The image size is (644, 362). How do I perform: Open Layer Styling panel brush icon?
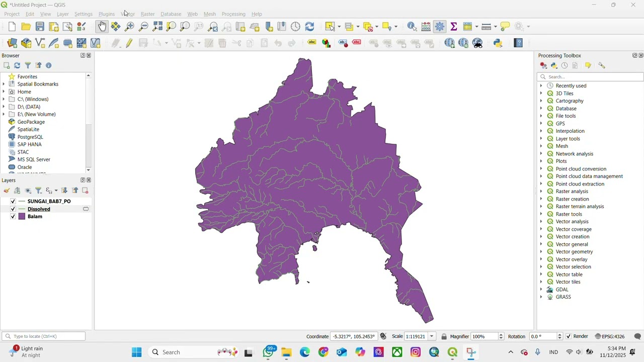[7, 191]
